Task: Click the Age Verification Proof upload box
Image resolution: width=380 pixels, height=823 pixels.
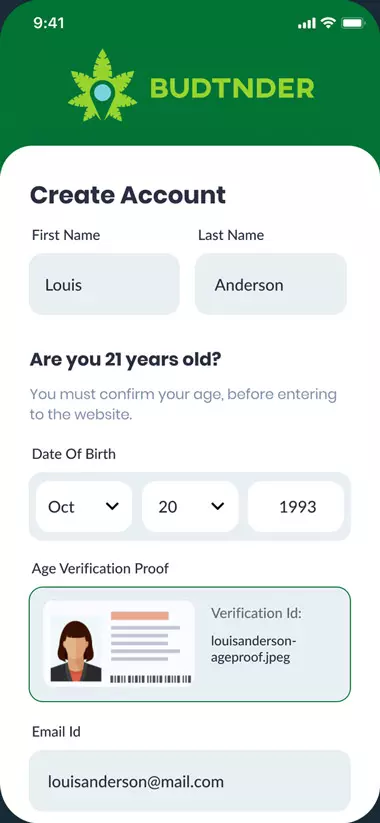Action: (189, 644)
